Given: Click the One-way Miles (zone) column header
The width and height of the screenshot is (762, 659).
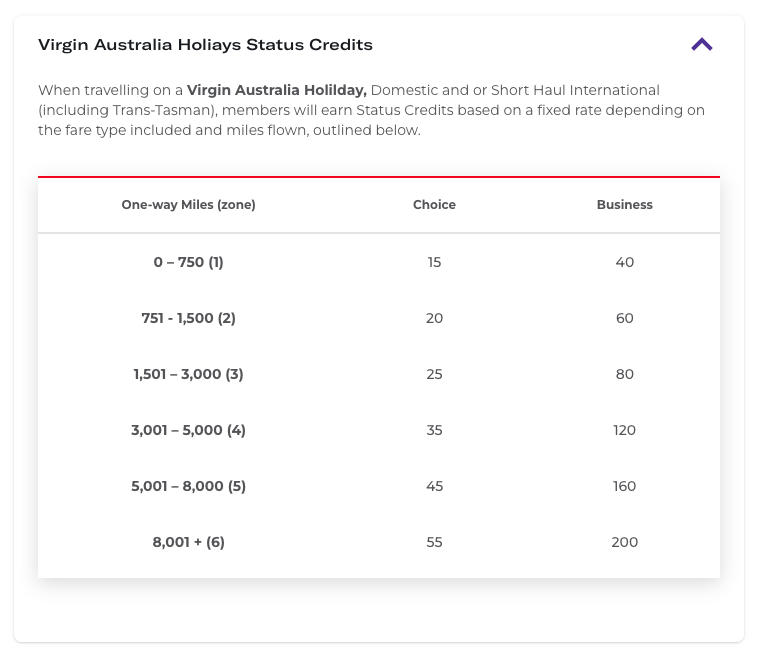Looking at the screenshot, I should click(189, 205).
